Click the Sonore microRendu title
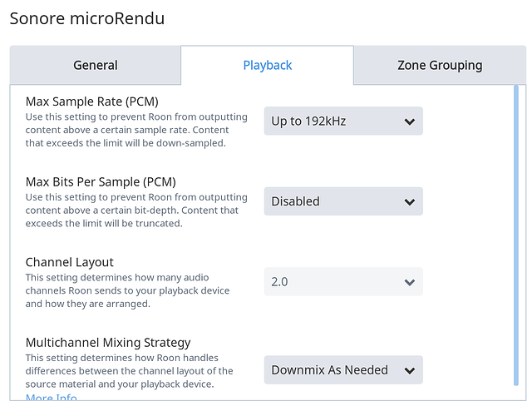The height and width of the screenshot is (416, 532). click(x=87, y=18)
